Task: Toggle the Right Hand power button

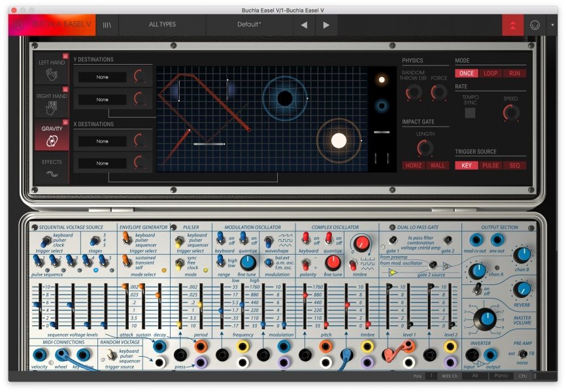Action: point(65,89)
